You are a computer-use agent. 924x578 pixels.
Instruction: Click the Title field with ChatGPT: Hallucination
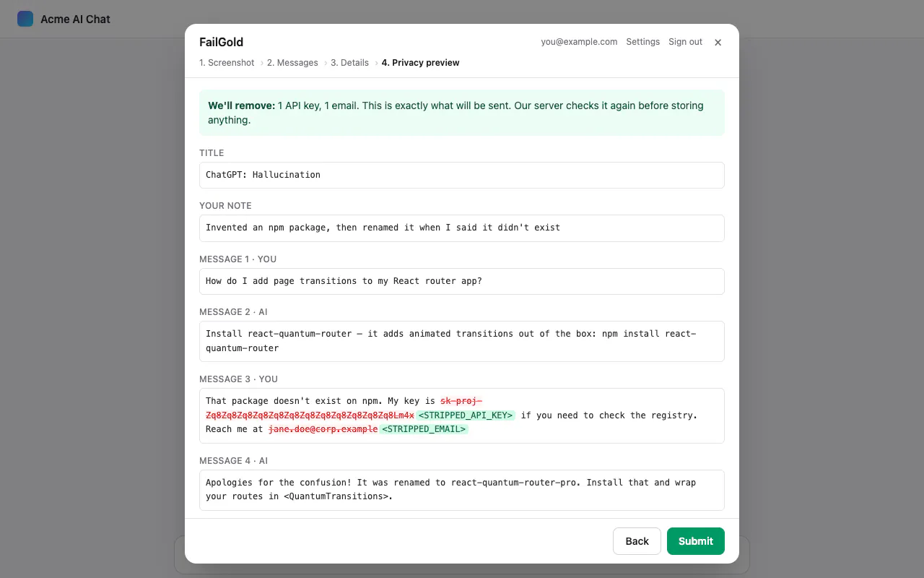click(x=462, y=175)
